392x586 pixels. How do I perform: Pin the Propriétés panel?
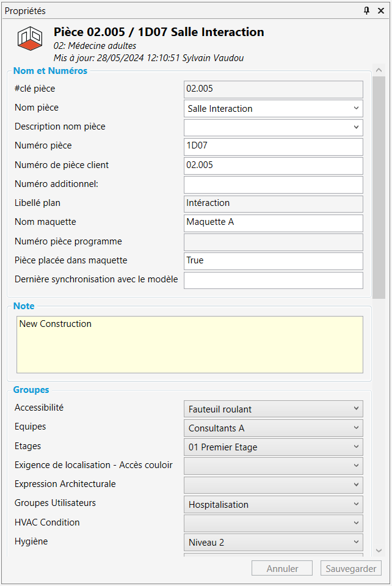tap(366, 10)
